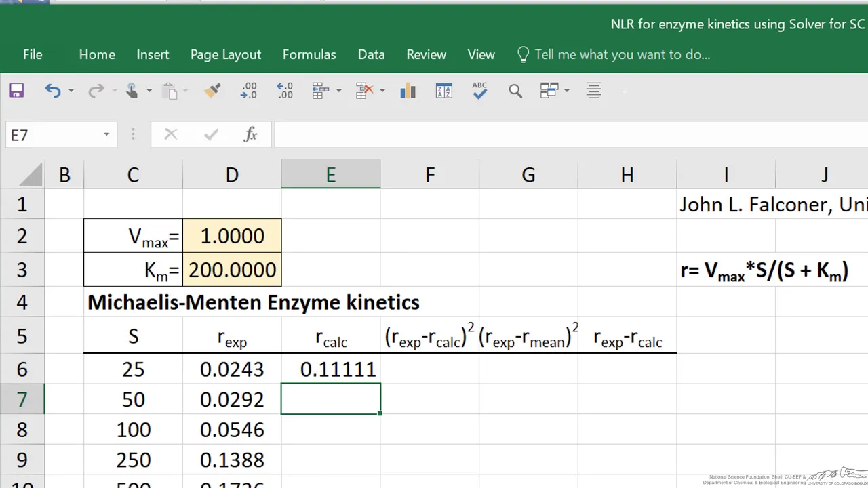
Task: Click the lightbulb Tell Me icon
Action: [523, 55]
